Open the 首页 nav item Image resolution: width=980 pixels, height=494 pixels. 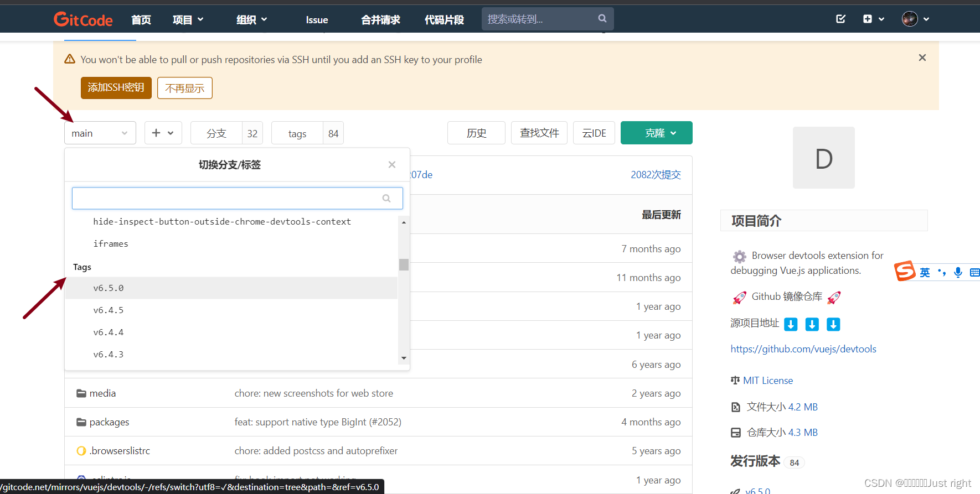141,20
